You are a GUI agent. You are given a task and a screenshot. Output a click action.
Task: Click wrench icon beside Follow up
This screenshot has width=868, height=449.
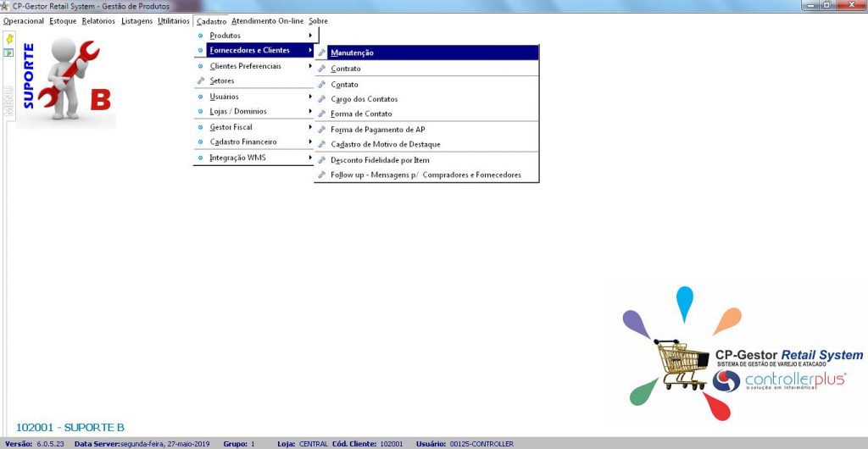pos(321,175)
